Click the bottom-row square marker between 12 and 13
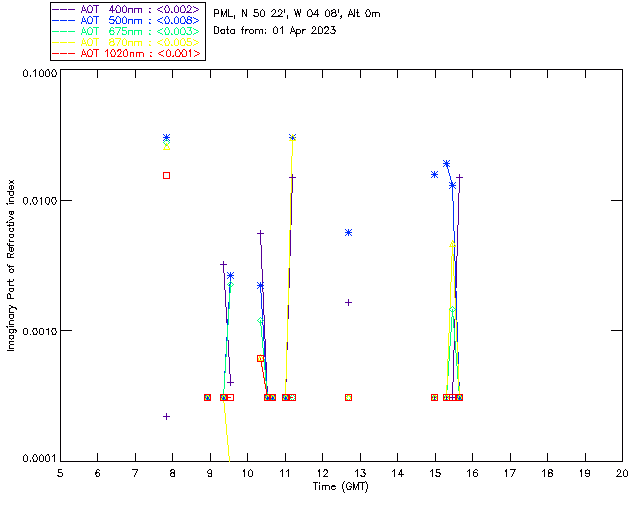The image size is (640, 512). tap(348, 397)
